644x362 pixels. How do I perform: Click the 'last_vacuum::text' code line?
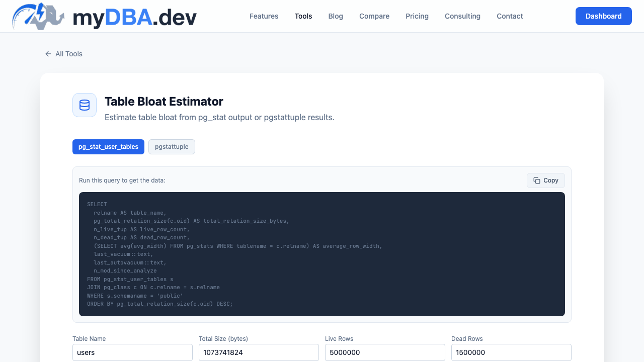coord(123,254)
